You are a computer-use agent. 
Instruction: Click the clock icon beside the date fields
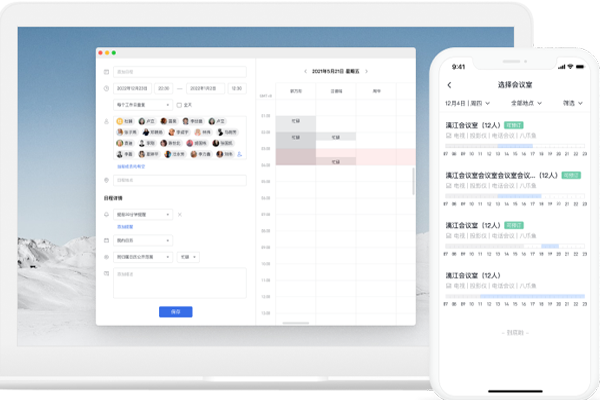click(106, 88)
